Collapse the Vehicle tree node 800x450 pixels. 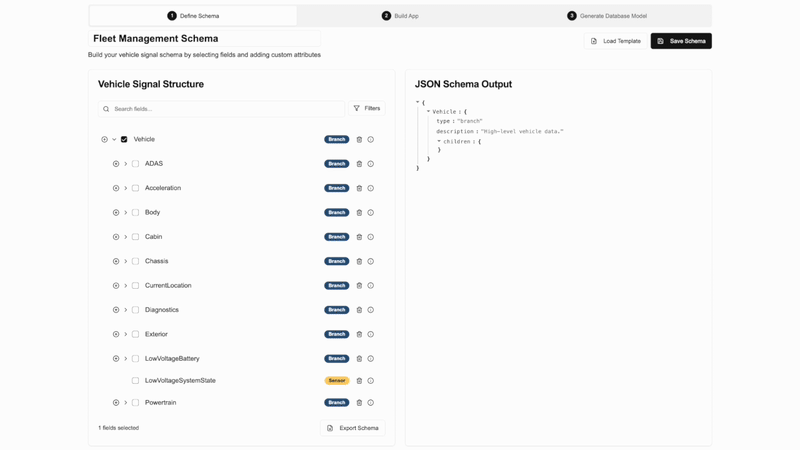114,140
